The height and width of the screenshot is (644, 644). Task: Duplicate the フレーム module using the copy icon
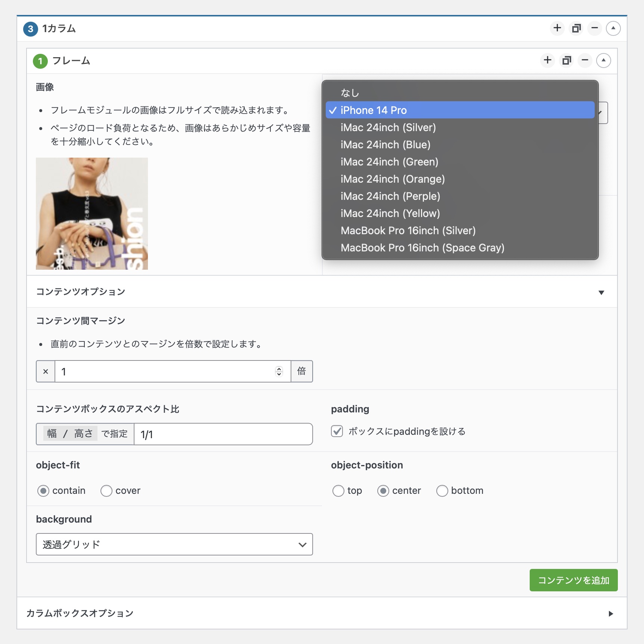567,61
